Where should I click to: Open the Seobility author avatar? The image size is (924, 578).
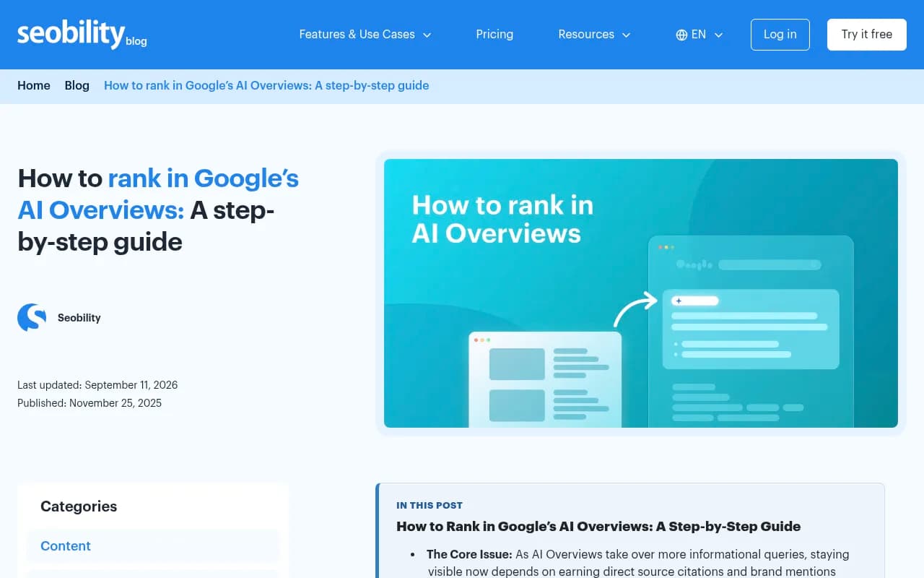[x=32, y=318]
